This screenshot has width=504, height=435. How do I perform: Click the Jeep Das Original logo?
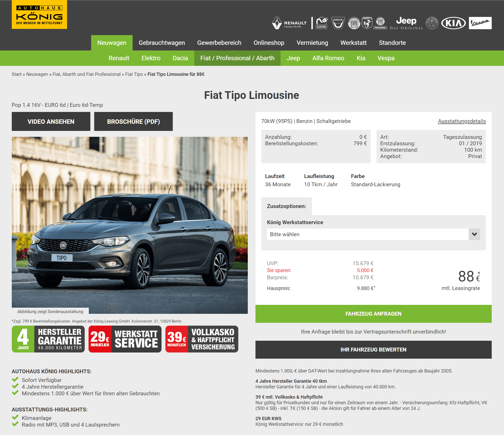click(406, 23)
